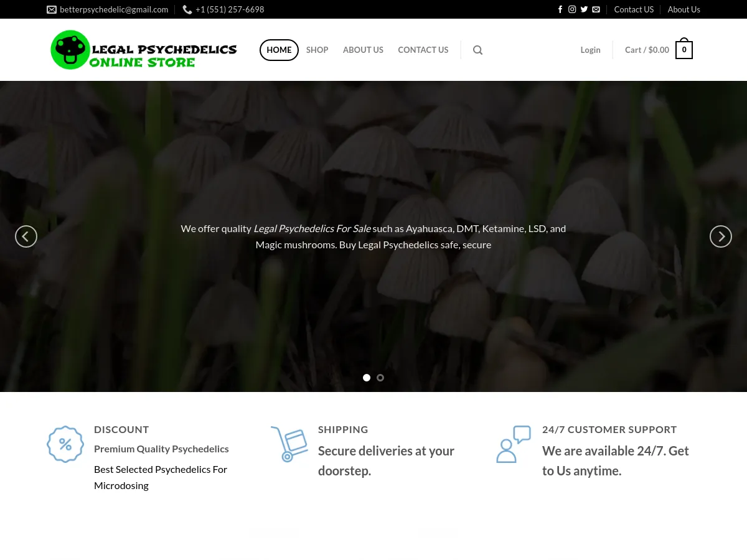Open the CONTACT US menu entry
The image size is (747, 560).
coord(423,50)
